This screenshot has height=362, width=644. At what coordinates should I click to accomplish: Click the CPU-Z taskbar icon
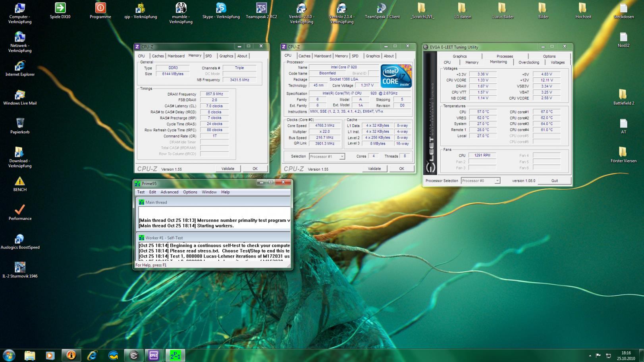click(154, 355)
